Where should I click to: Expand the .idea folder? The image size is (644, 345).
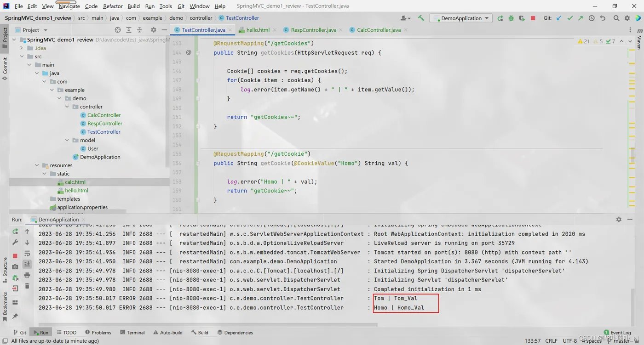[22, 48]
